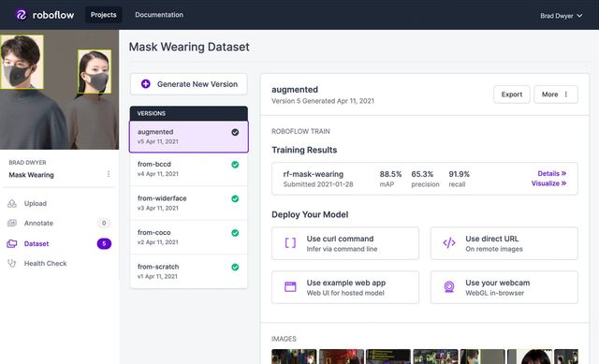
Task: Click the 91.9% recall value
Action: (459, 174)
